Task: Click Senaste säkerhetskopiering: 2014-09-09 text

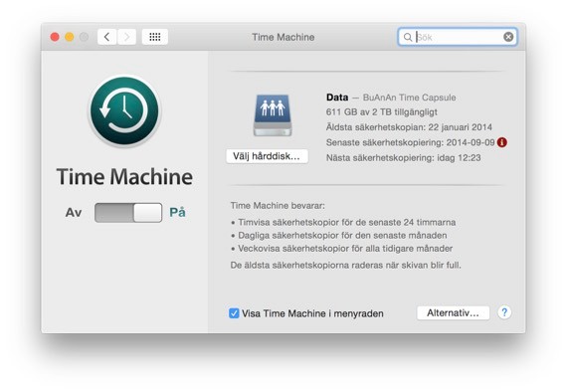Action: (x=410, y=142)
